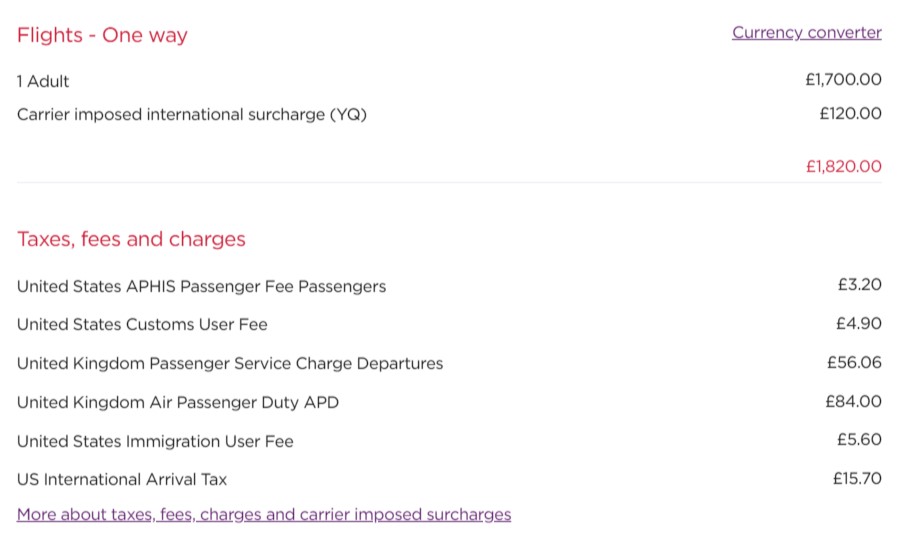Open More about taxes, fees, charges link
Screen dimensions: 902x547
click(x=264, y=514)
